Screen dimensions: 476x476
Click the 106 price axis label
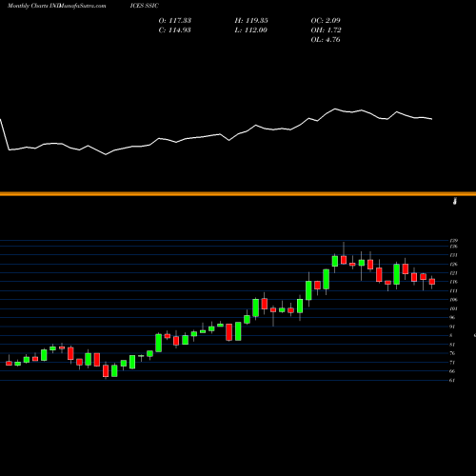[x=453, y=300]
